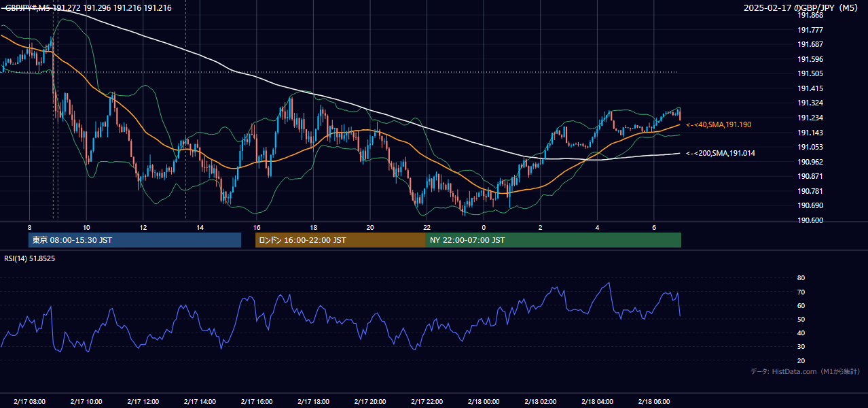Click the 2/18 06:00 date label

coord(654,402)
